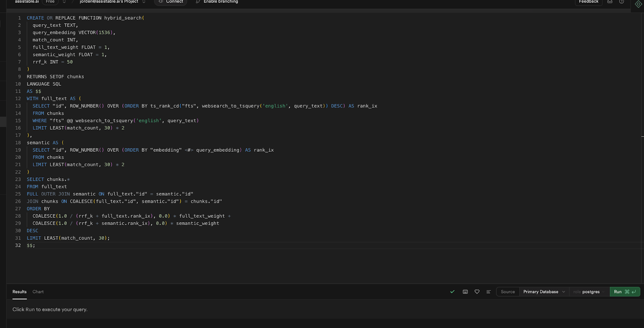Image resolution: width=644 pixels, height=328 pixels.
Task: Click the line 'FROM full_text'
Action: click(47, 187)
